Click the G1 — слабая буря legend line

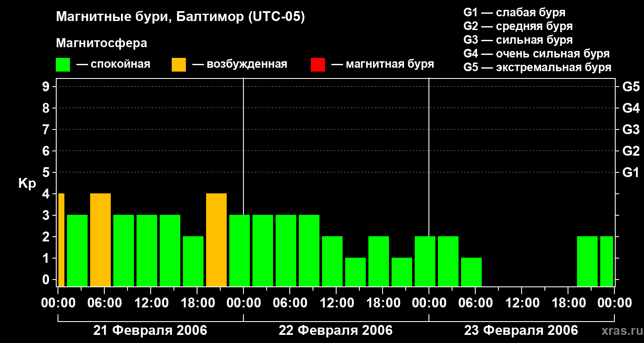click(514, 12)
